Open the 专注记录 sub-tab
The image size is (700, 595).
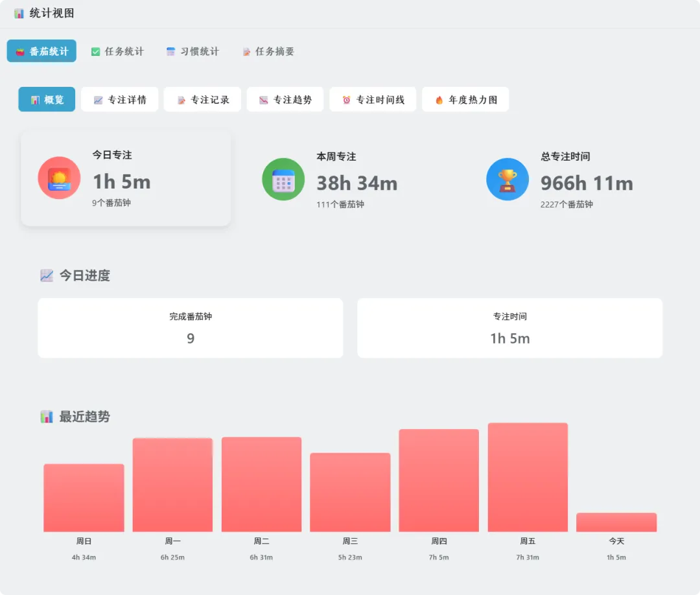203,100
